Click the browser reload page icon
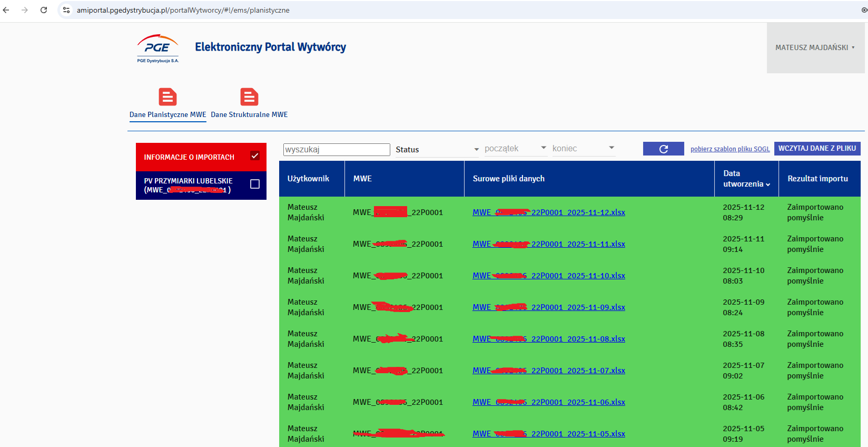This screenshot has height=447, width=868. [44, 10]
